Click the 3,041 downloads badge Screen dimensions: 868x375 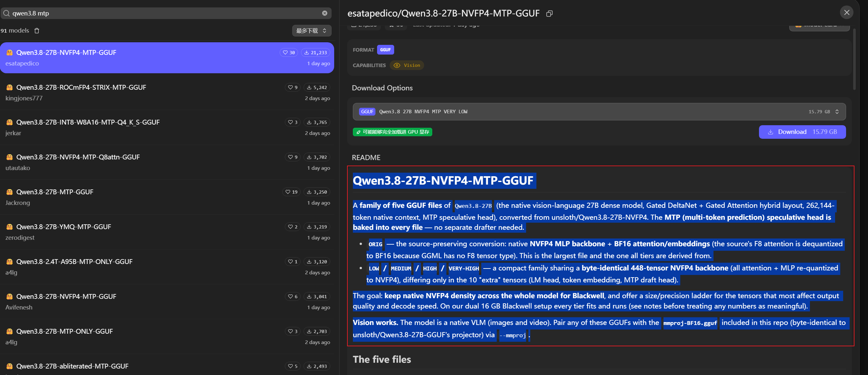(x=317, y=297)
